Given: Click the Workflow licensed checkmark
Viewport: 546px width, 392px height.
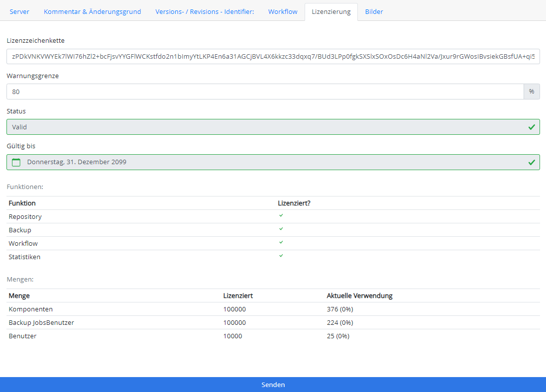Looking at the screenshot, I should tap(281, 242).
